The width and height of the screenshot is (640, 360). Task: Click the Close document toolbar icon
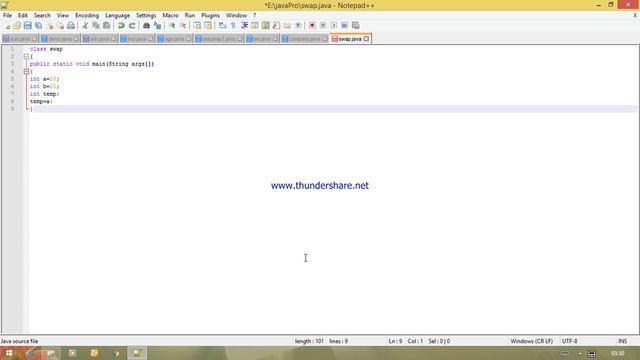[x=50, y=26]
